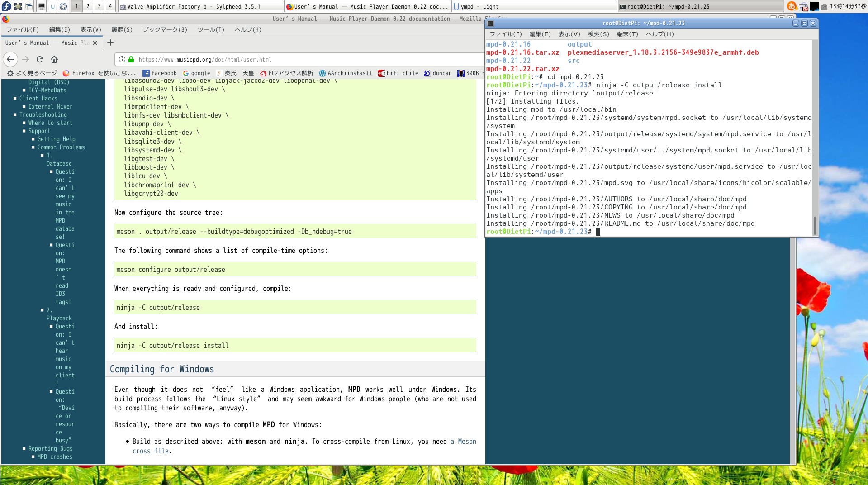Go to the Firefox home page icon
Image resolution: width=868 pixels, height=485 pixels.
pyautogui.click(x=54, y=59)
